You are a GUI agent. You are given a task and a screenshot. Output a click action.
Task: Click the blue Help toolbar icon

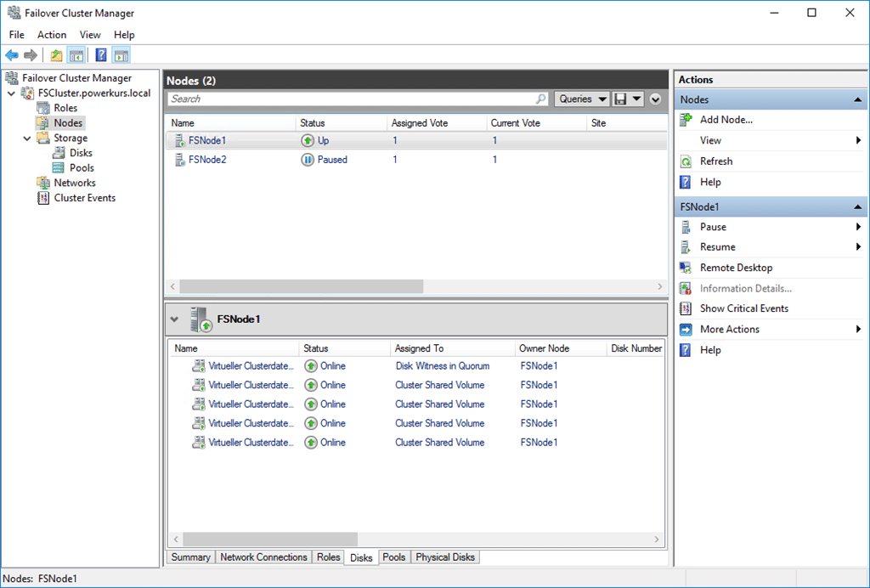[x=101, y=55]
